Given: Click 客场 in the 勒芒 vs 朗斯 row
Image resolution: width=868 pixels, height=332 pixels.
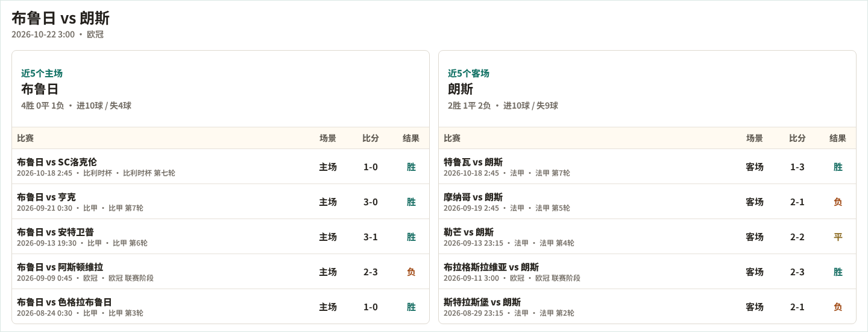Looking at the screenshot, I should click(755, 237).
